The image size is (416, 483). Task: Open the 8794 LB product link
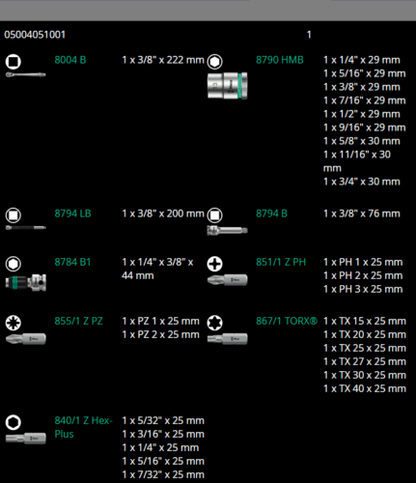[73, 213]
